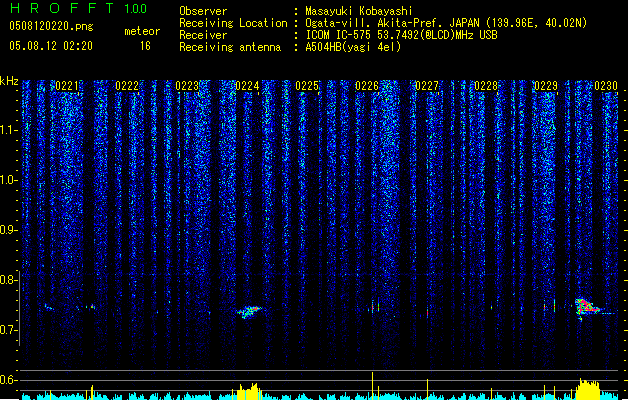Image resolution: width=629 pixels, height=400 pixels.
Task: Click the 0229 time marker
Action: tap(546, 86)
